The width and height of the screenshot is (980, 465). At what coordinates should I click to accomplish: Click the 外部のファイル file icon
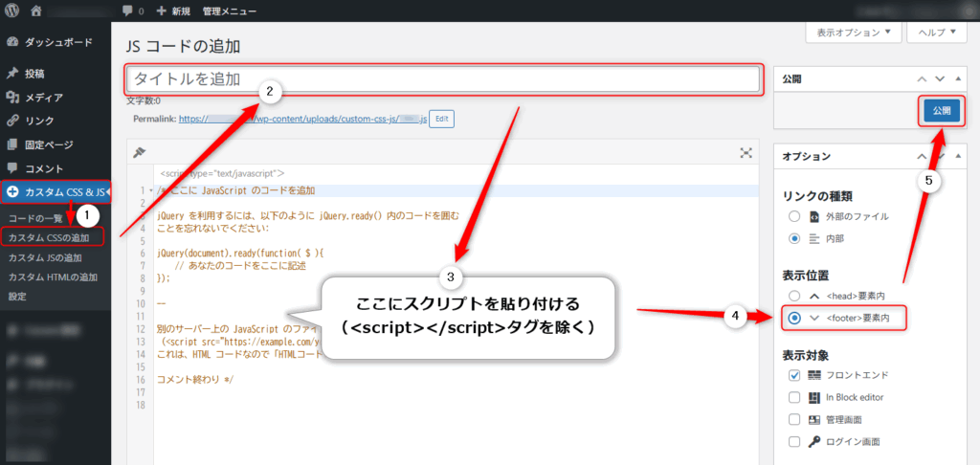[x=813, y=216]
